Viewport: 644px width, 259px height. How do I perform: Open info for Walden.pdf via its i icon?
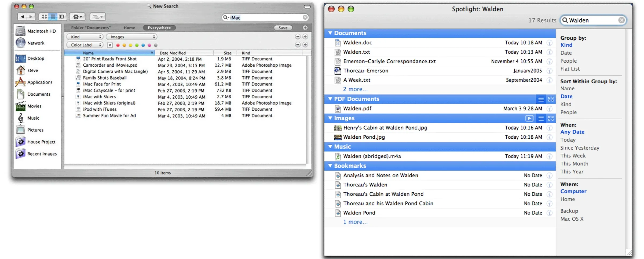(x=550, y=109)
